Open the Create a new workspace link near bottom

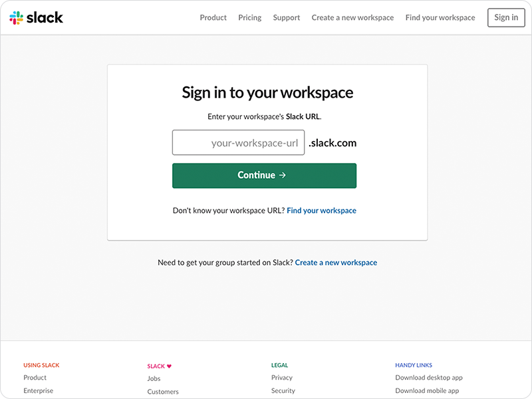pos(336,262)
